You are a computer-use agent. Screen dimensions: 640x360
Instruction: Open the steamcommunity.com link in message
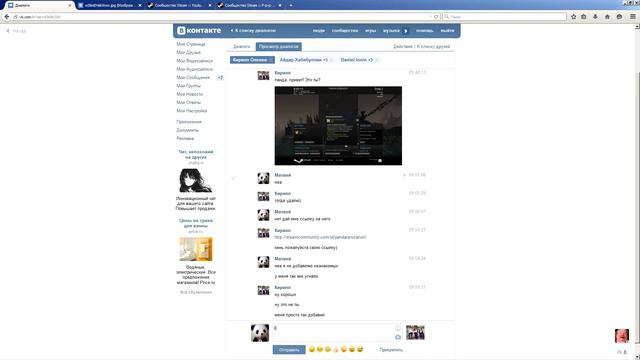click(320, 237)
